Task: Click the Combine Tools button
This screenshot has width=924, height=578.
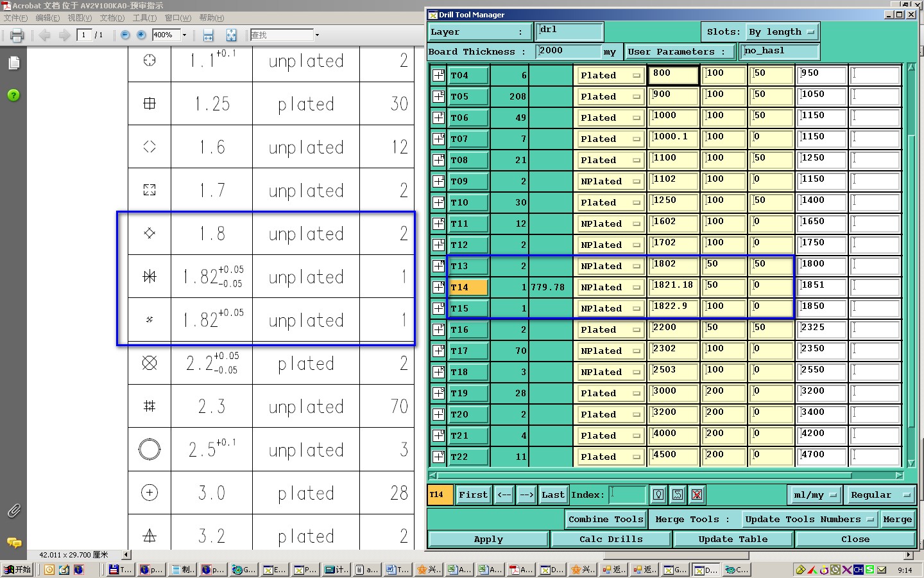Action: click(x=606, y=519)
